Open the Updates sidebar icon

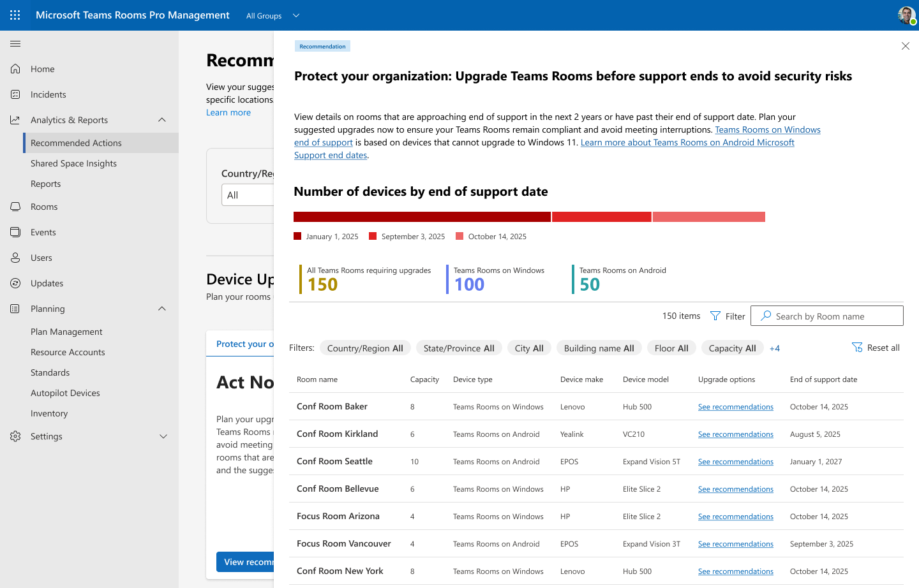pos(15,283)
